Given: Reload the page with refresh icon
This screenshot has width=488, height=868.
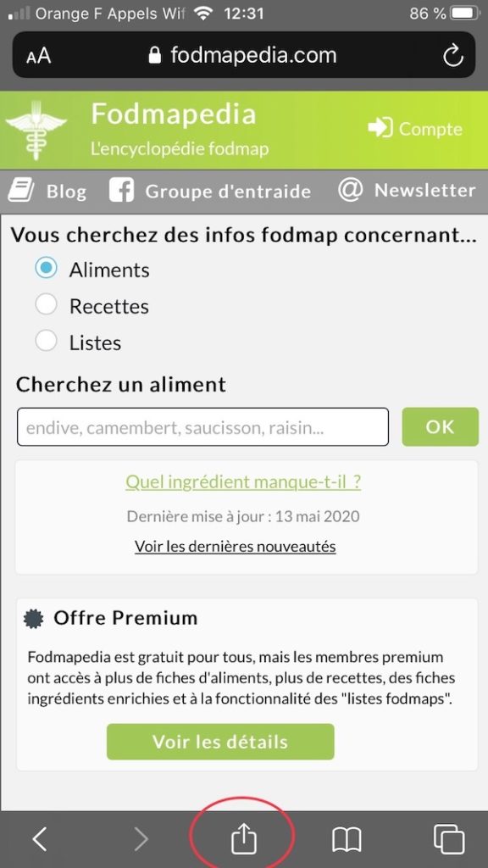Looking at the screenshot, I should click(453, 55).
